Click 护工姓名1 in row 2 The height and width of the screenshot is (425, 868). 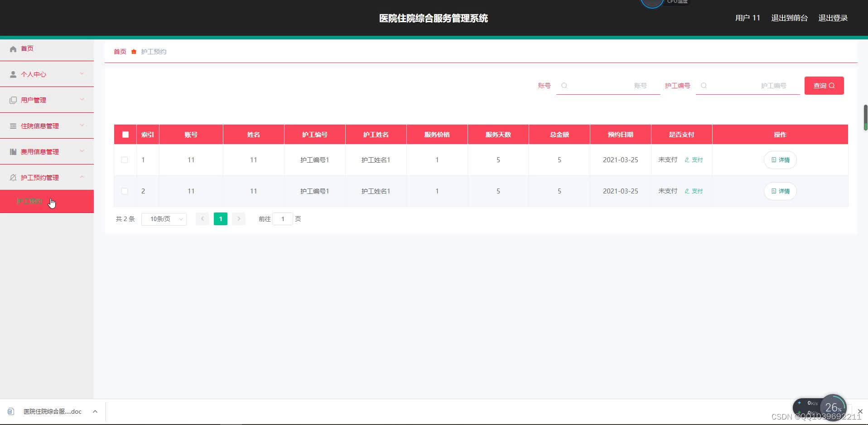[376, 191]
